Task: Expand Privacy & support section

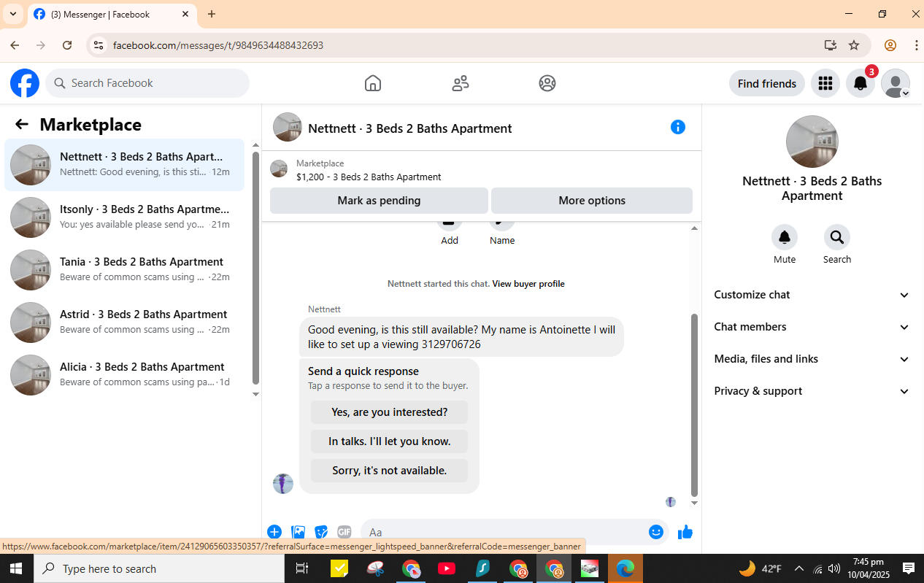Action: click(812, 391)
